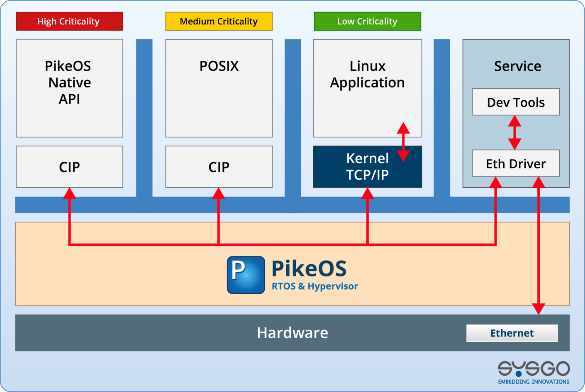Toggle the High Criticality label

[69, 21]
